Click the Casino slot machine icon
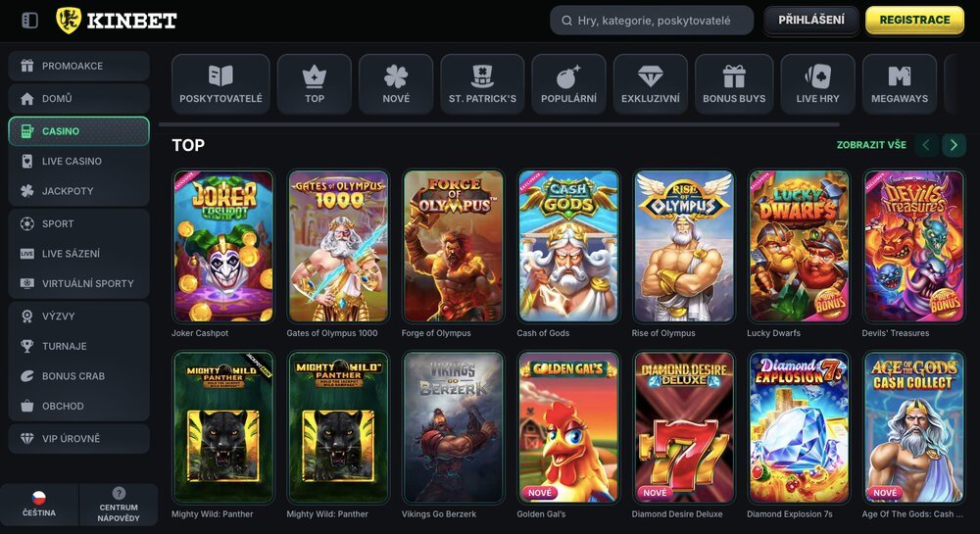 click(x=26, y=131)
